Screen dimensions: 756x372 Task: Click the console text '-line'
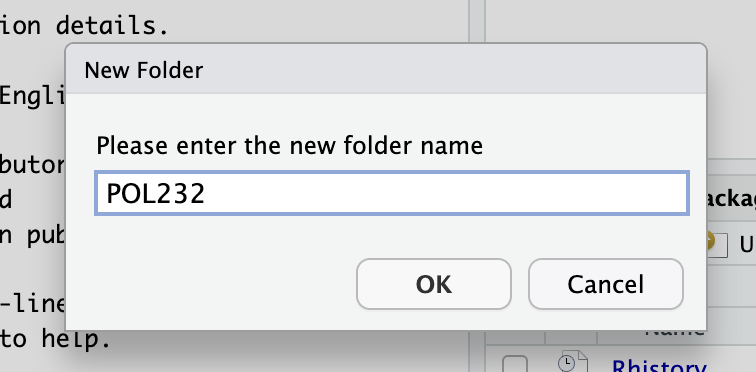33,304
